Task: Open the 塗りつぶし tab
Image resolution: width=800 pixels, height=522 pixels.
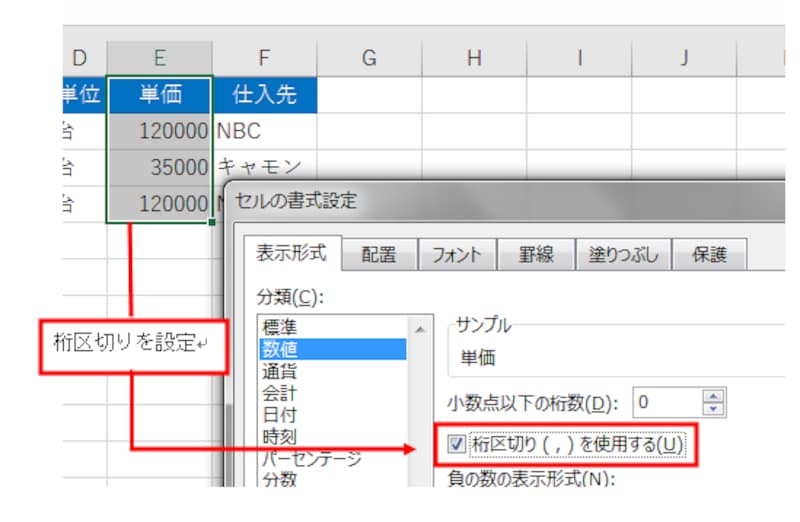Action: click(x=623, y=254)
